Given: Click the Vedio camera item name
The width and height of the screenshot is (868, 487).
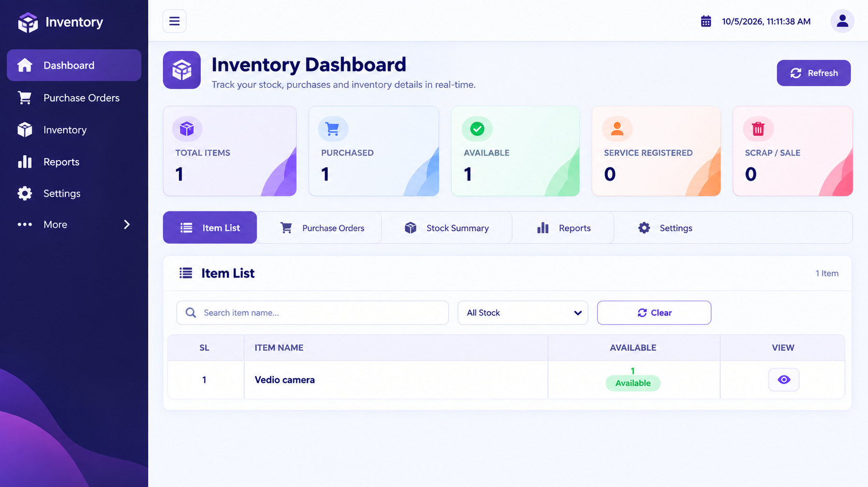Looking at the screenshot, I should coord(285,380).
